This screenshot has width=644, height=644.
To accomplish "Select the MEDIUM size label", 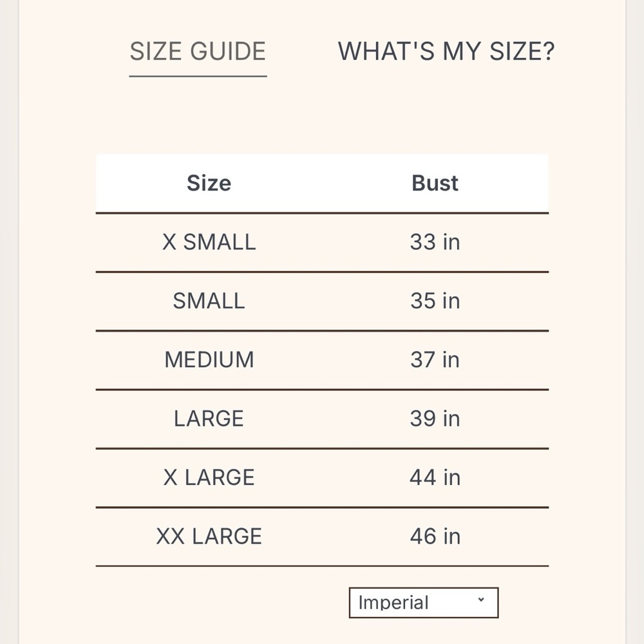I will [209, 360].
